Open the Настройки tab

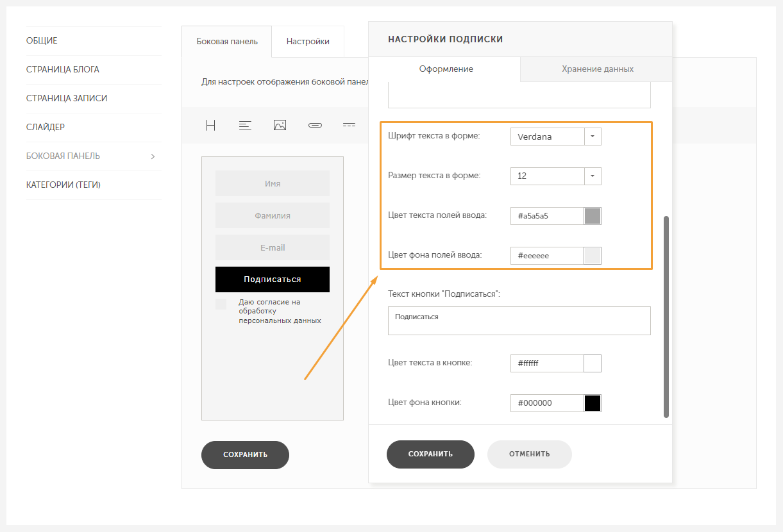tap(308, 42)
